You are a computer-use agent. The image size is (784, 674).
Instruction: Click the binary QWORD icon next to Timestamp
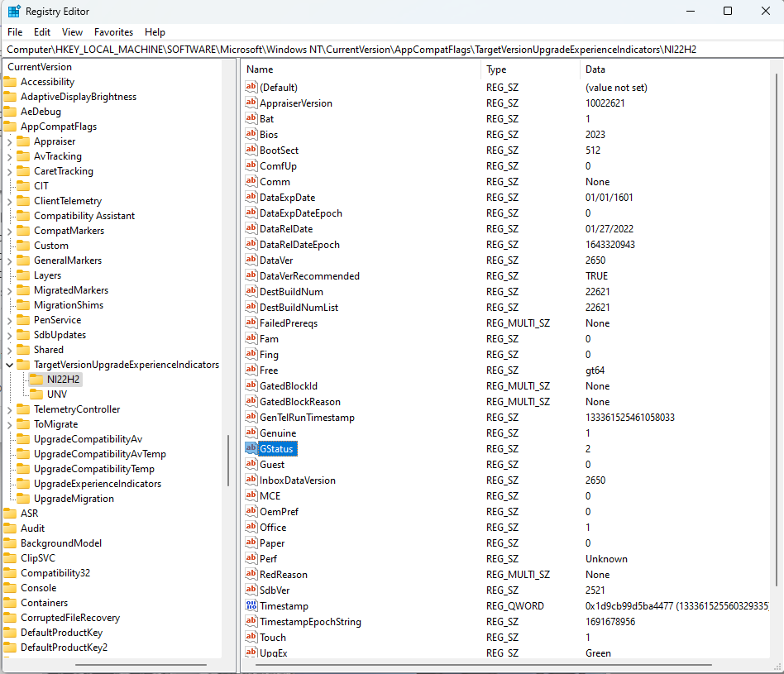tap(251, 605)
